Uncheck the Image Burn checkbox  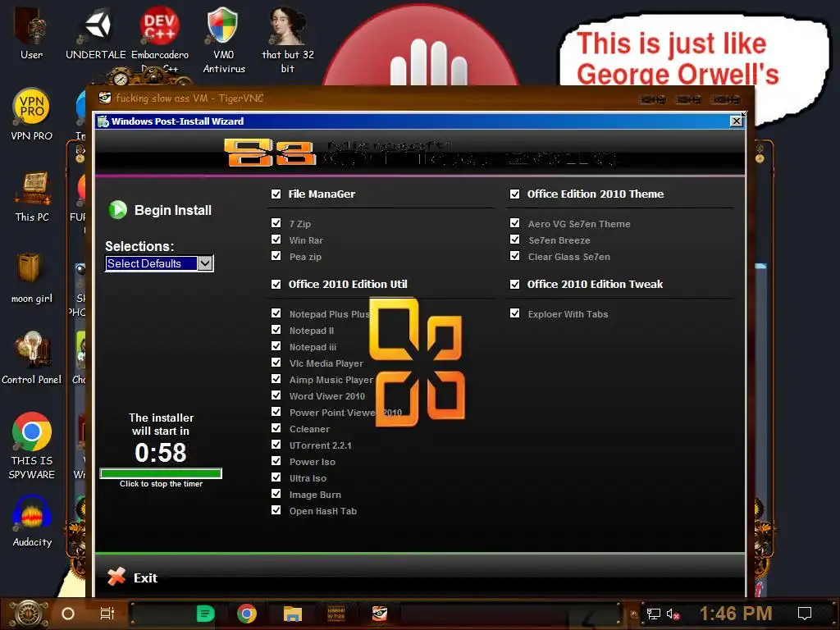(x=276, y=494)
